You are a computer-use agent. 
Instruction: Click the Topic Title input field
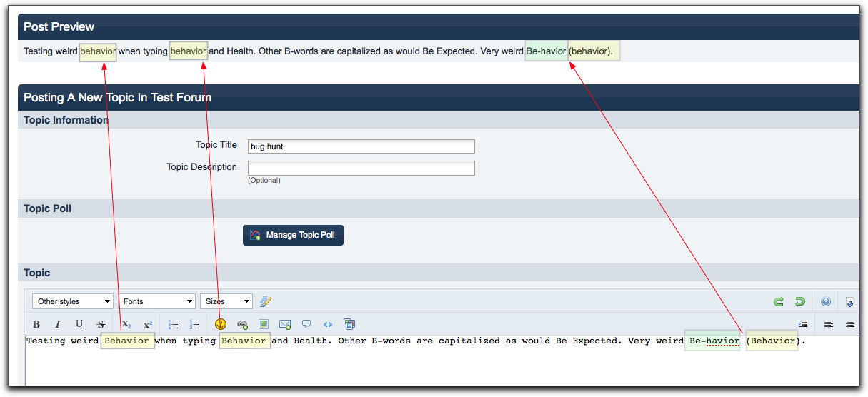361,146
